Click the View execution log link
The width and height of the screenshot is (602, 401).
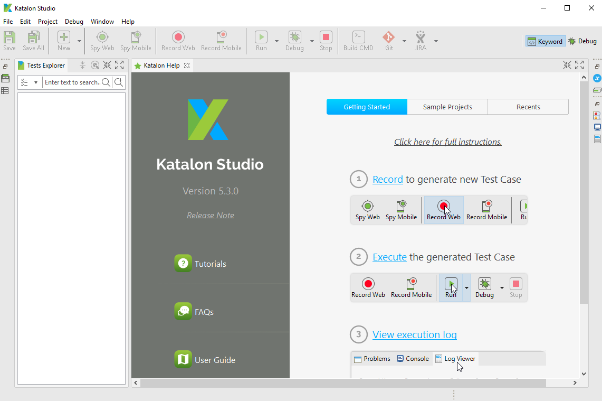pyautogui.click(x=415, y=335)
